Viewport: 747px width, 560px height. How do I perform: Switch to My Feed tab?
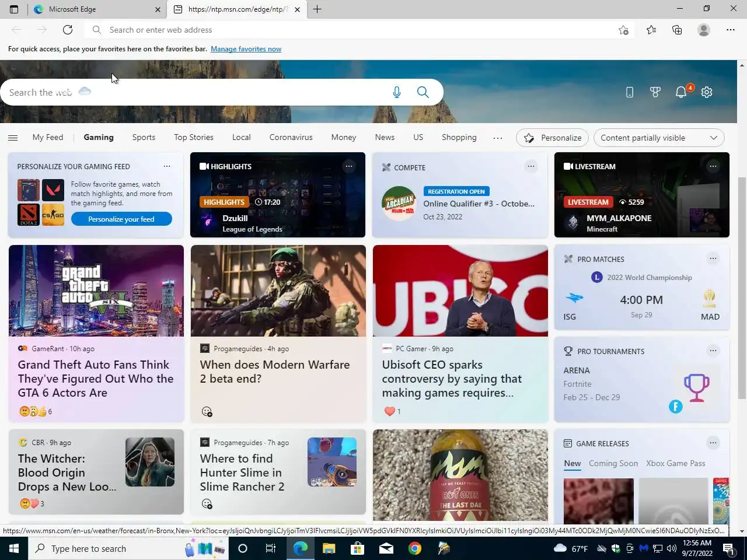[x=47, y=138]
